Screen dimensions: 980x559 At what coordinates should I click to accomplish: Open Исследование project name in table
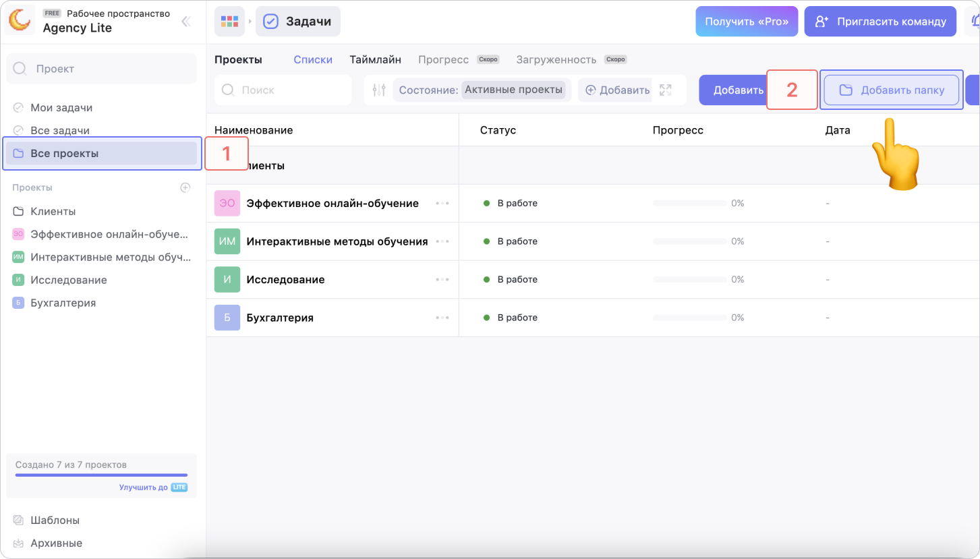click(285, 279)
